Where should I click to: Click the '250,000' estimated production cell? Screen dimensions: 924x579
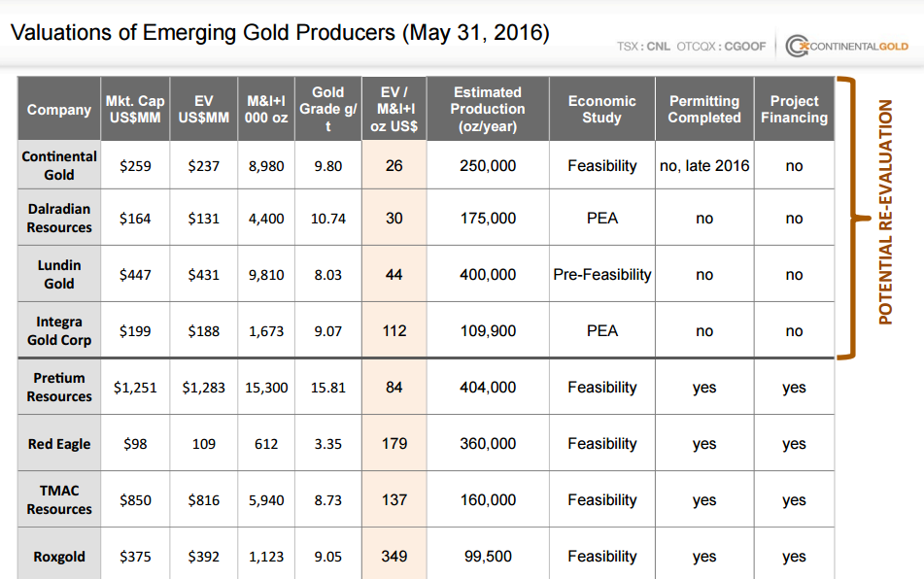coord(488,166)
